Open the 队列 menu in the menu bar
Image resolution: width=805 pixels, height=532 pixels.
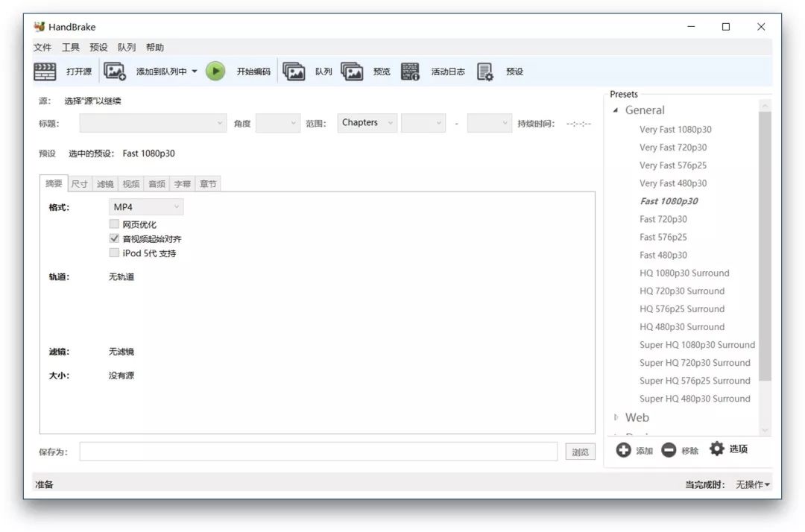point(127,47)
